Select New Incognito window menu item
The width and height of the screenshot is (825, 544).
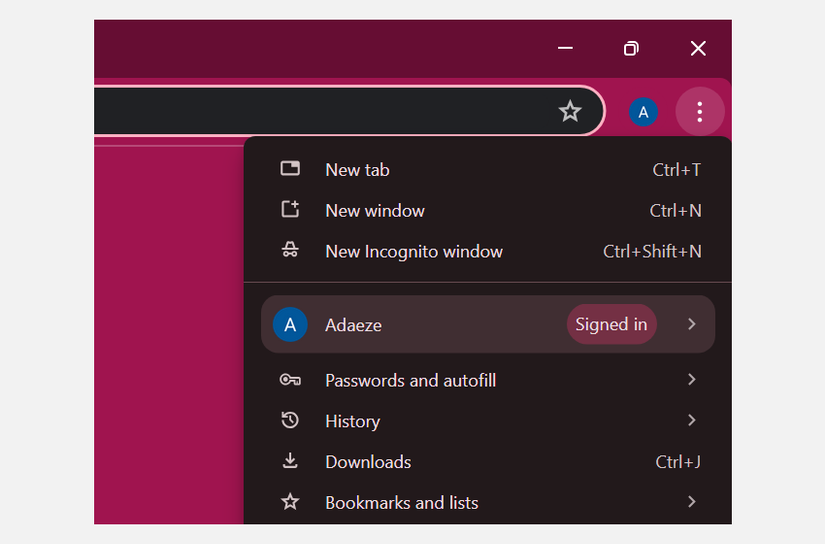(414, 251)
